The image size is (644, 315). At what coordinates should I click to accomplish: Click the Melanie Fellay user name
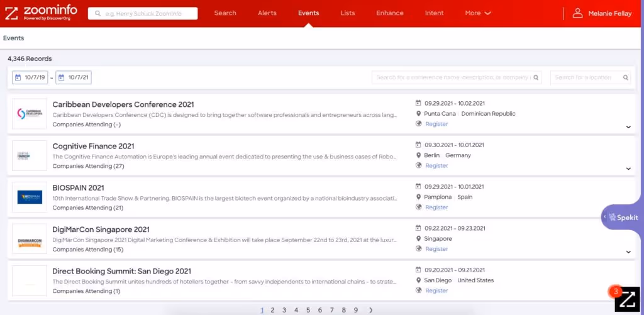click(609, 14)
